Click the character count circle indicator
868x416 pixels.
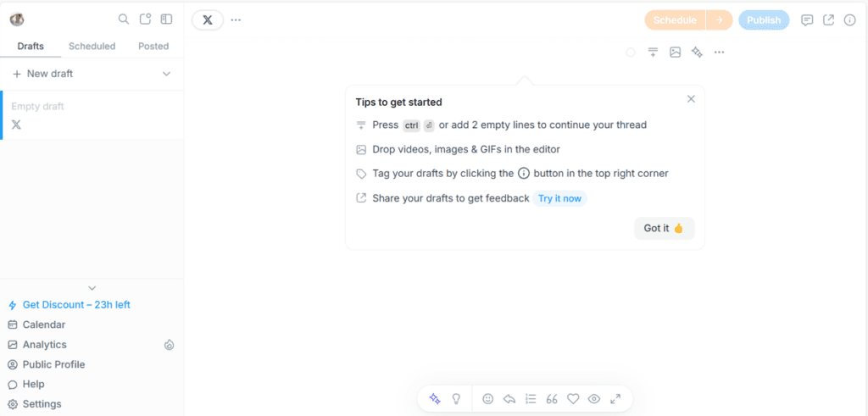pyautogui.click(x=631, y=53)
